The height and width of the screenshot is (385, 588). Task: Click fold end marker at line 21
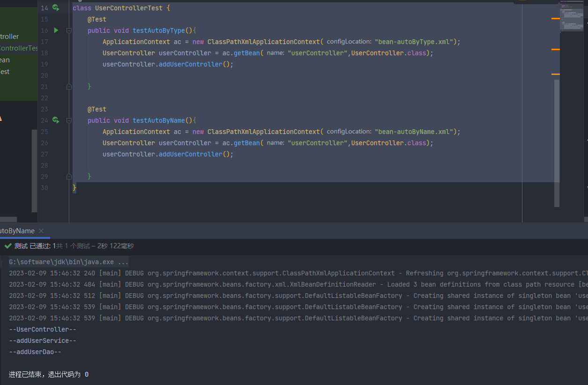[69, 87]
